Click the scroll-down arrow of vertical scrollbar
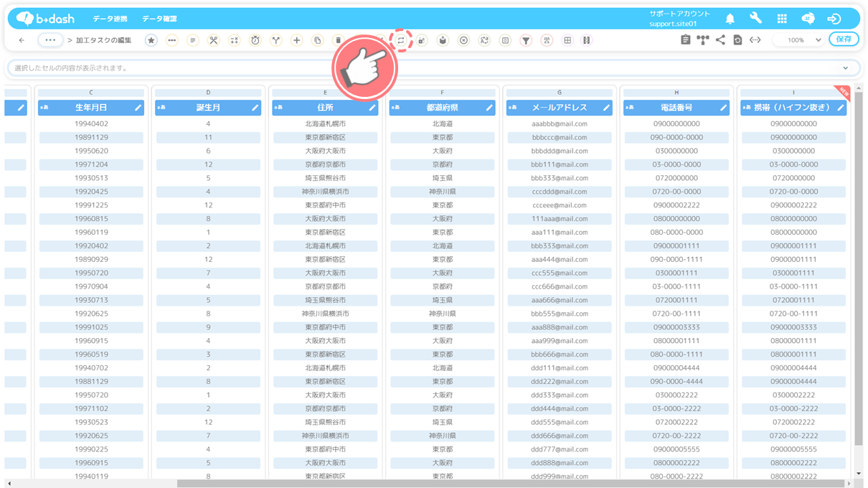 click(859, 474)
